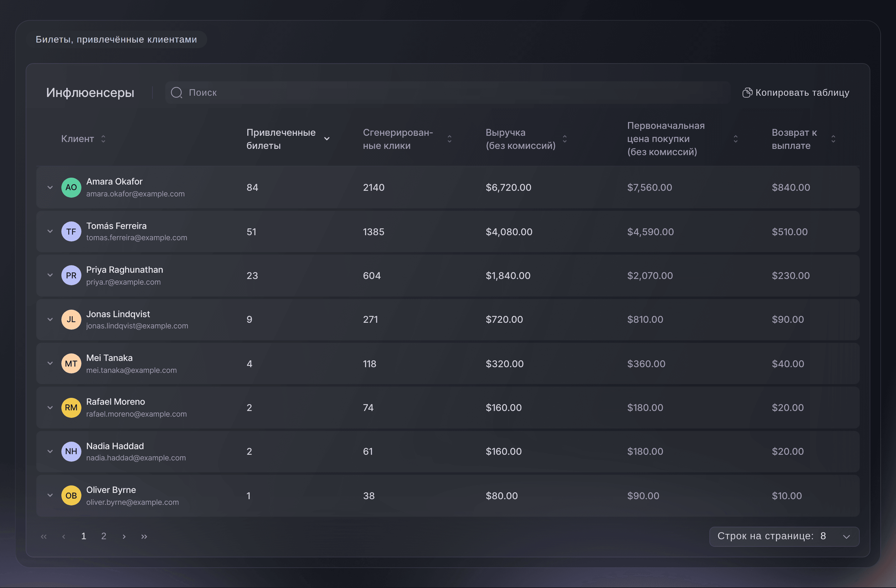896x588 pixels.
Task: Open Билеты, привлечённые клиентами tab label
Action: pyautogui.click(x=116, y=39)
